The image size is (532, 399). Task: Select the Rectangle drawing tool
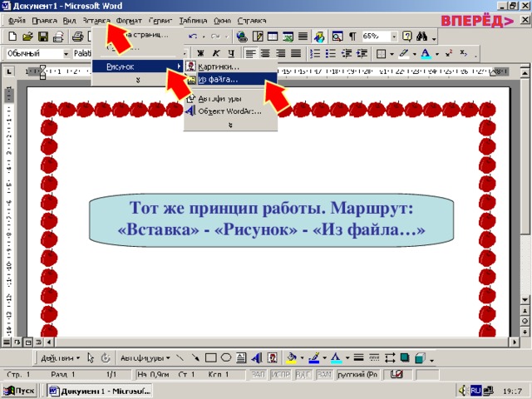[x=210, y=357]
